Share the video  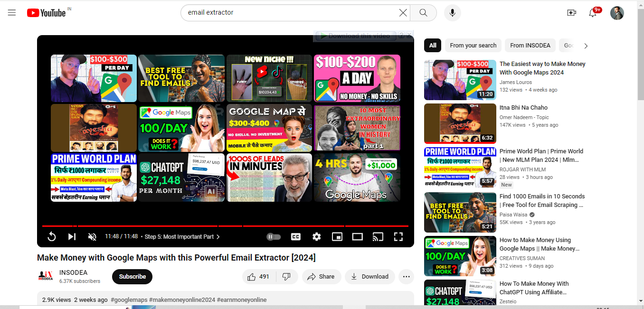click(321, 277)
